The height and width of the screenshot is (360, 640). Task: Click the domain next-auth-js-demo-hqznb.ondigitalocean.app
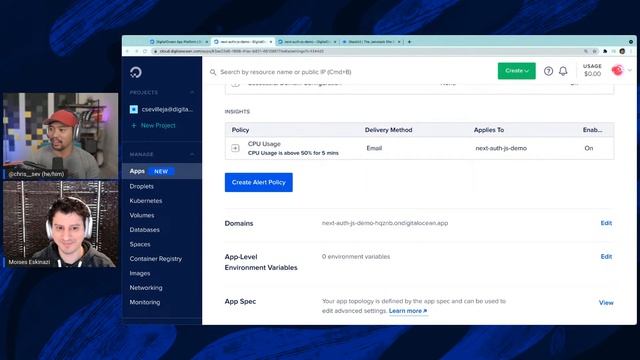point(384,223)
